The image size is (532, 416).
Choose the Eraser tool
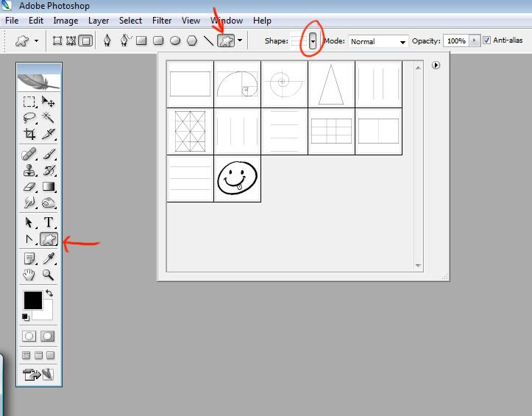tap(29, 186)
